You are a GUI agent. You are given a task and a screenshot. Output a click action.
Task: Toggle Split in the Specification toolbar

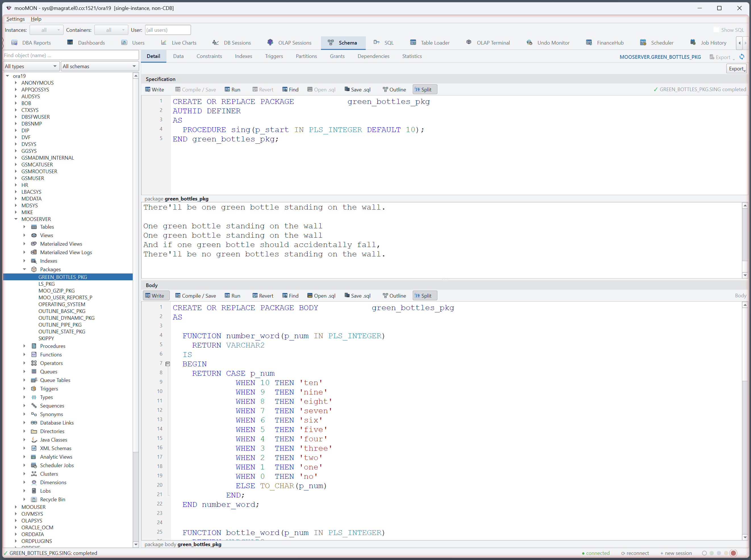424,89
